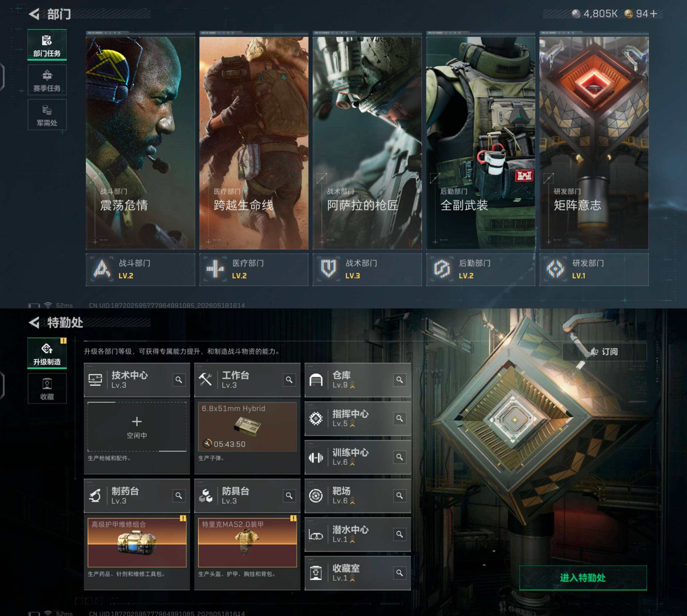Click the 仓库 garage icon
687x616 pixels.
316,380
